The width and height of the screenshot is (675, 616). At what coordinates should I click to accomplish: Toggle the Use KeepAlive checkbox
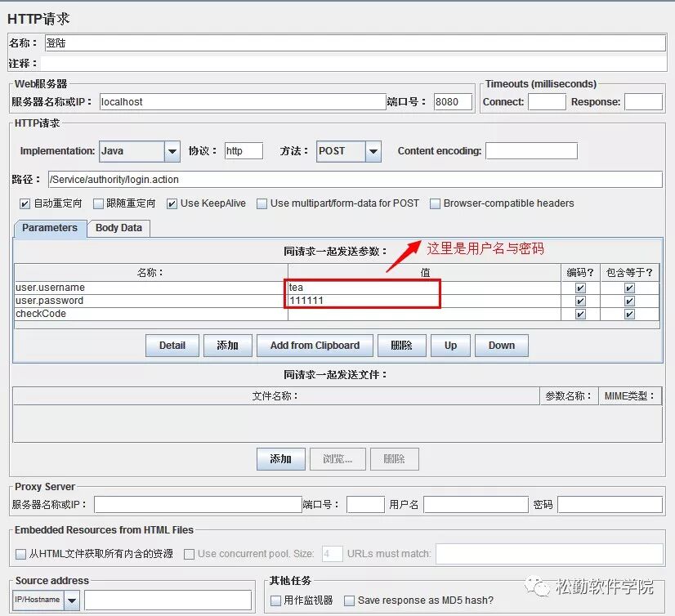(x=172, y=203)
